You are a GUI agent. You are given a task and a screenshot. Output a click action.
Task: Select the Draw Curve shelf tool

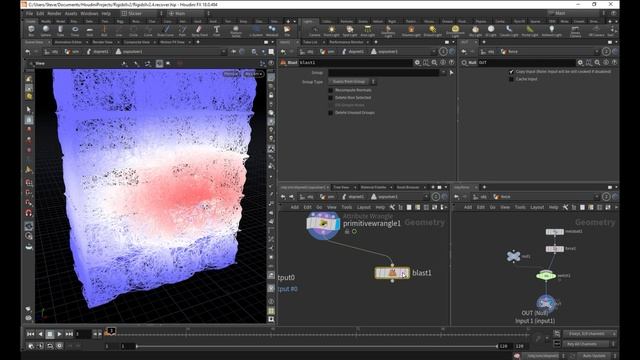165,30
